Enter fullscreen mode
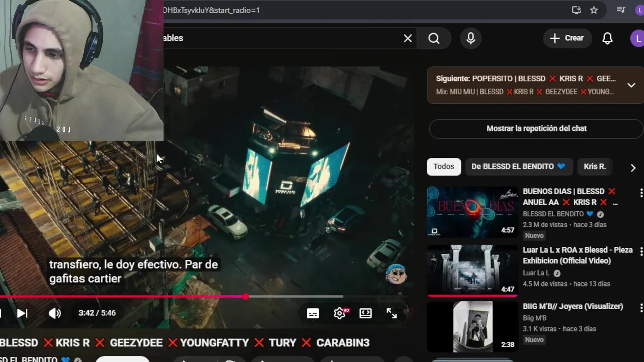The image size is (644, 362). point(392,313)
